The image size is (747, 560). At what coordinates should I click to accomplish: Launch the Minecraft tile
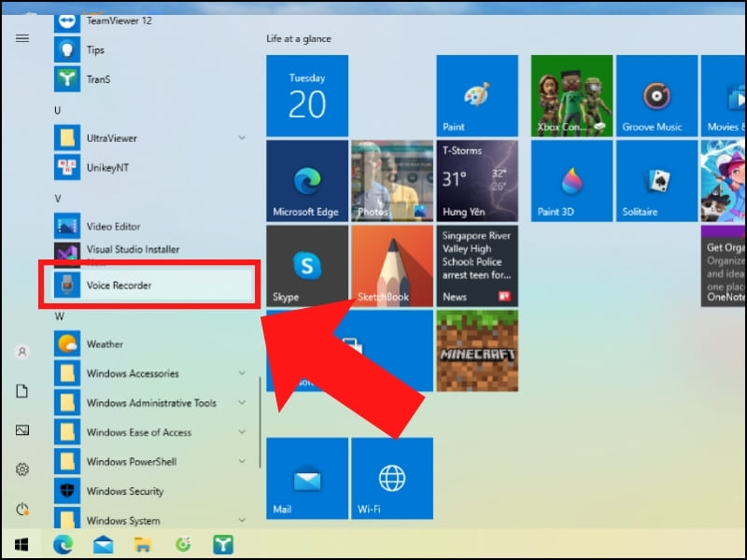(477, 351)
